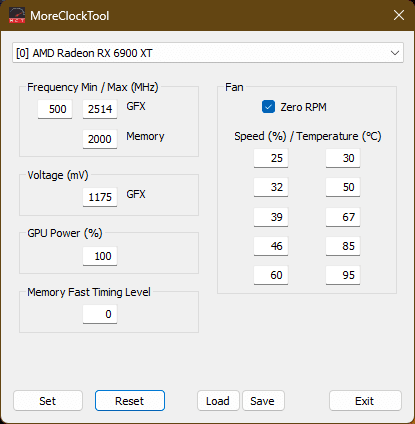Select the fan speed field showing 25
The height and width of the screenshot is (424, 415).
[271, 158]
